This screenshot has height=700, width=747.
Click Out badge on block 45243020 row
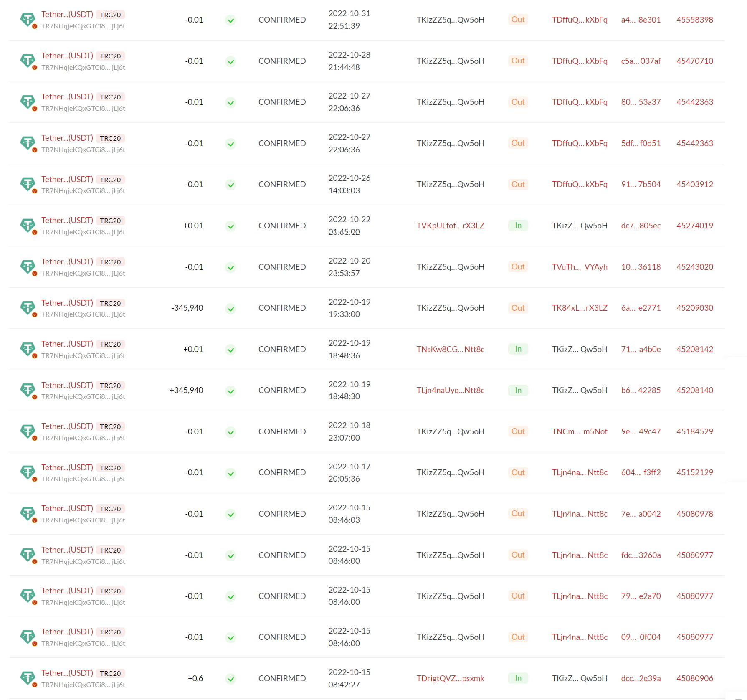coord(518,266)
